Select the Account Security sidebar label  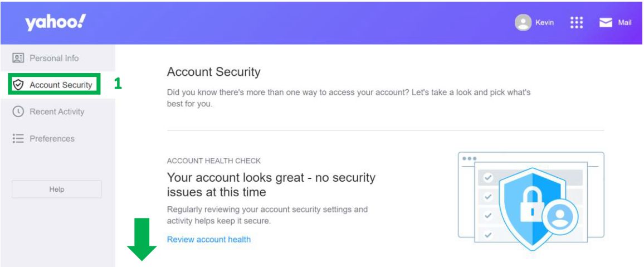(x=61, y=85)
